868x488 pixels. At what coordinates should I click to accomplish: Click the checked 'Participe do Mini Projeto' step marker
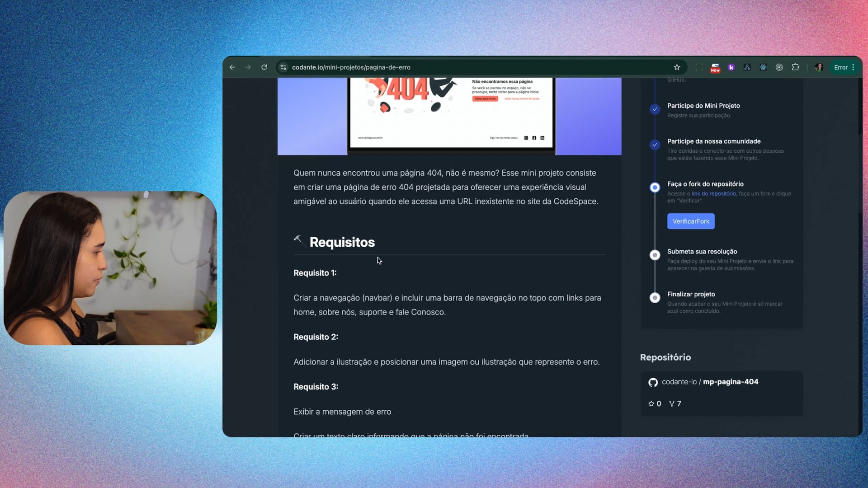point(655,109)
